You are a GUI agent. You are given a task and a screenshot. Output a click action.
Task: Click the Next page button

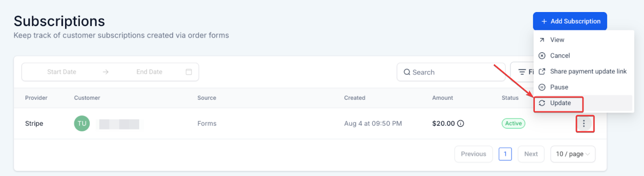click(531, 154)
